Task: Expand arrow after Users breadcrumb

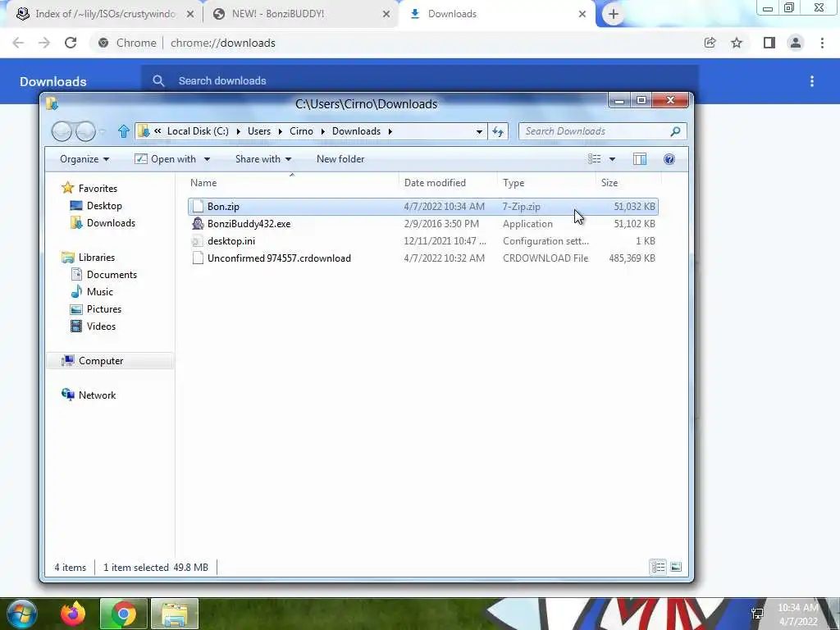Action: point(281,131)
